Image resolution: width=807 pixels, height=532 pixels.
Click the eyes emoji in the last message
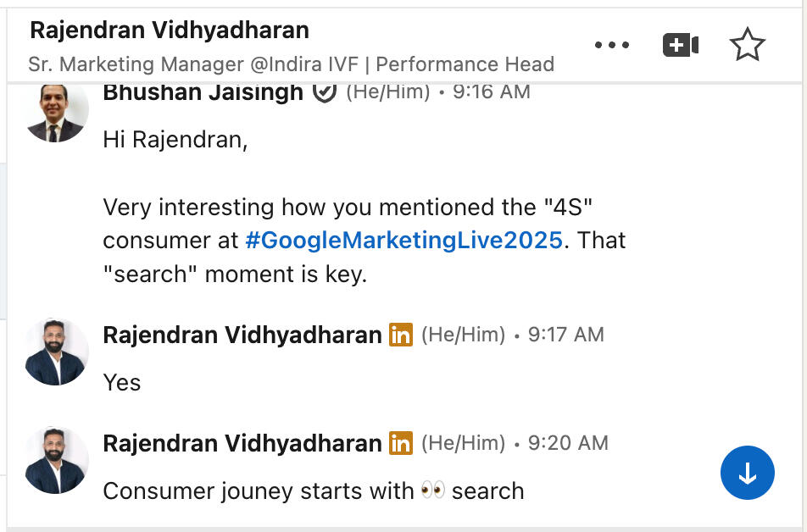click(x=432, y=490)
